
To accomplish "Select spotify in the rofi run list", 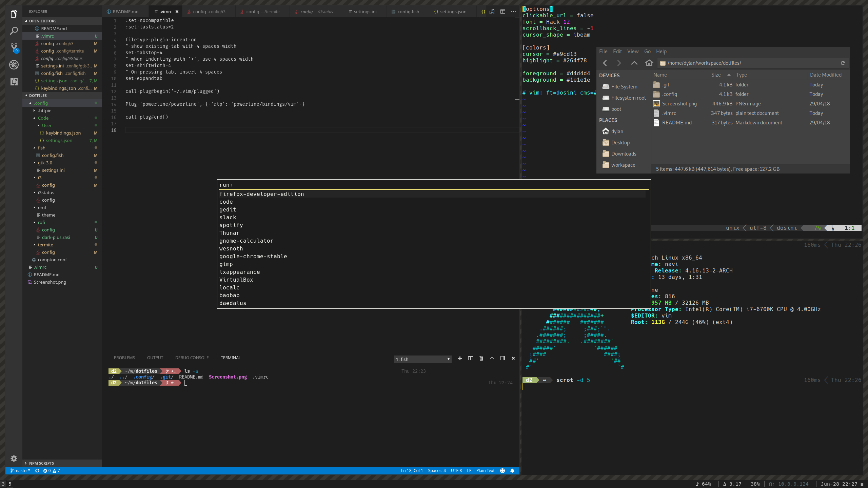I will tap(231, 225).
